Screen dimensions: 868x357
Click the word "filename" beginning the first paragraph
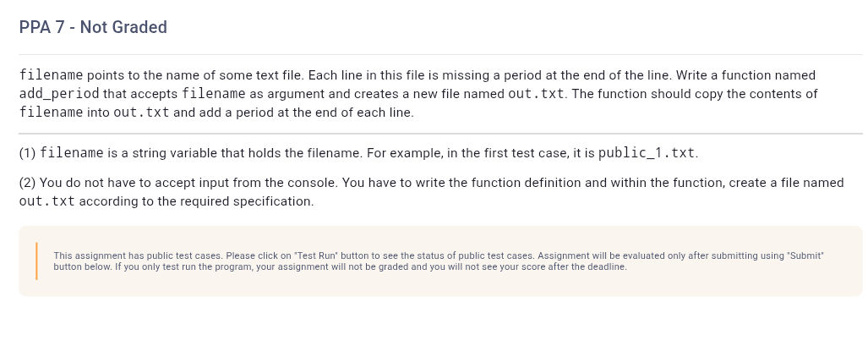pyautogui.click(x=51, y=74)
